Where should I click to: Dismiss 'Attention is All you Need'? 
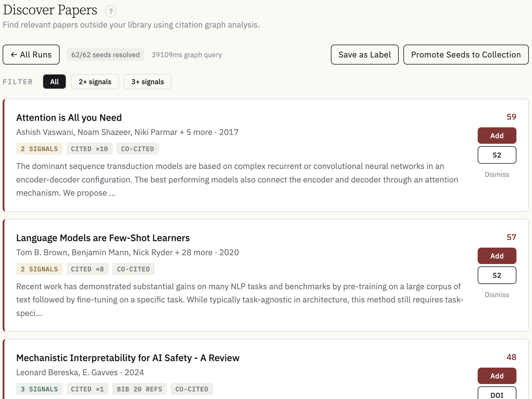[x=497, y=174]
